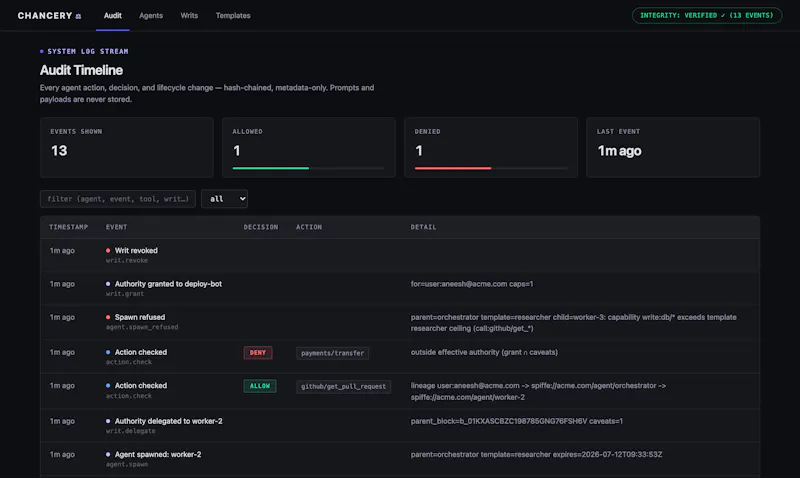Click the red dot beside Spawn refused
This screenshot has width=800, height=478.
tap(108, 317)
